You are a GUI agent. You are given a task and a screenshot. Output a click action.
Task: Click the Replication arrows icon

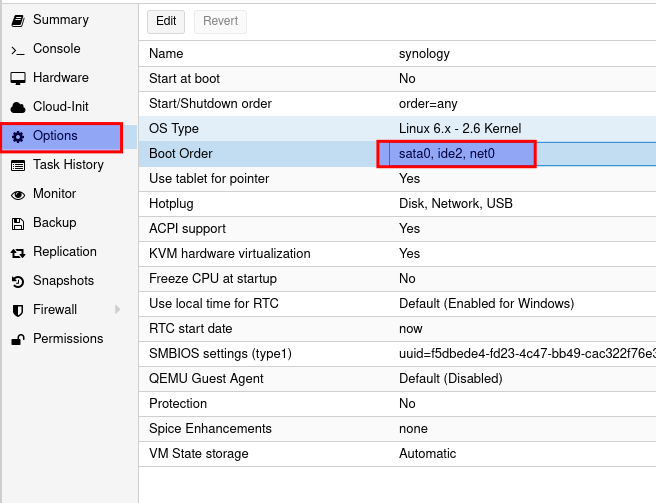tap(17, 252)
